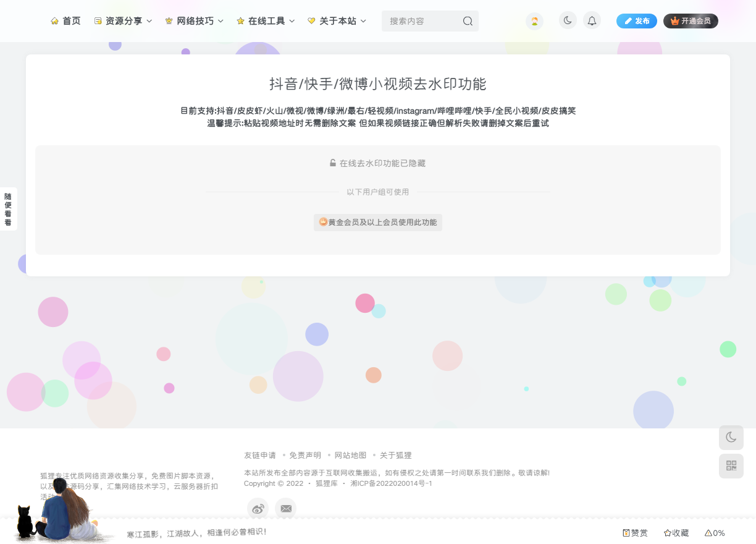The height and width of the screenshot is (544, 756).
Task: Click the email envelope icon in footer
Action: [285, 508]
